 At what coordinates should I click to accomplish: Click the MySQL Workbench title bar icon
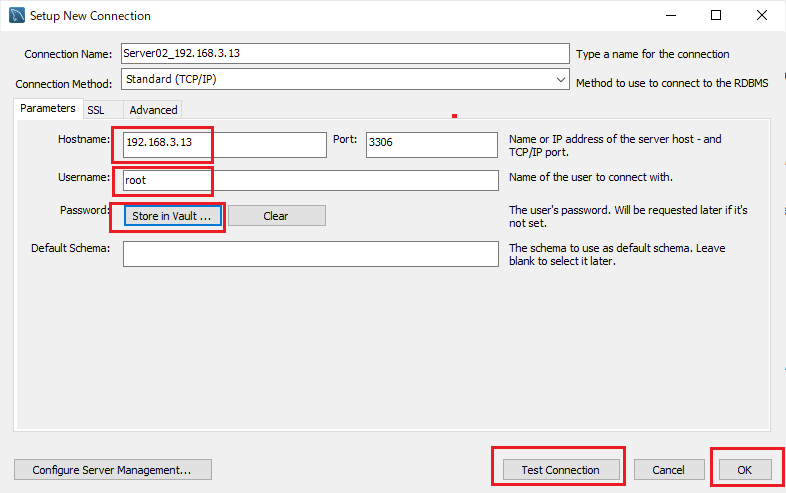17,16
